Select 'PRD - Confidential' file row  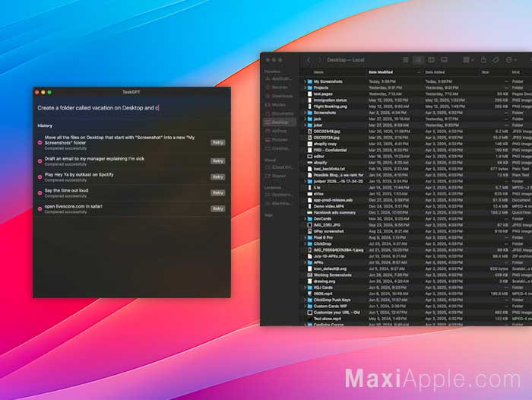[x=416, y=150]
